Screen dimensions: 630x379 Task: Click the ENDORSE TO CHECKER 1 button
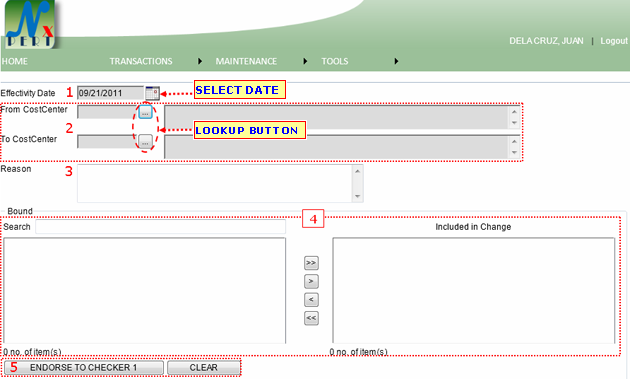(84, 367)
